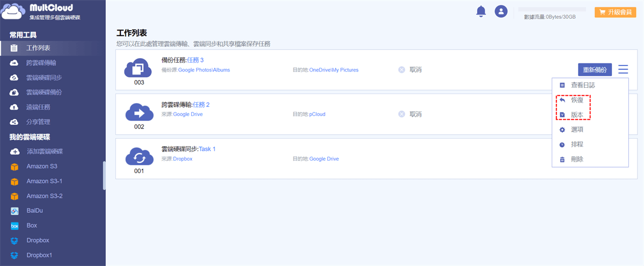Click the cancel X icon for 任務 2
This screenshot has width=644, height=266.
coord(401,114)
